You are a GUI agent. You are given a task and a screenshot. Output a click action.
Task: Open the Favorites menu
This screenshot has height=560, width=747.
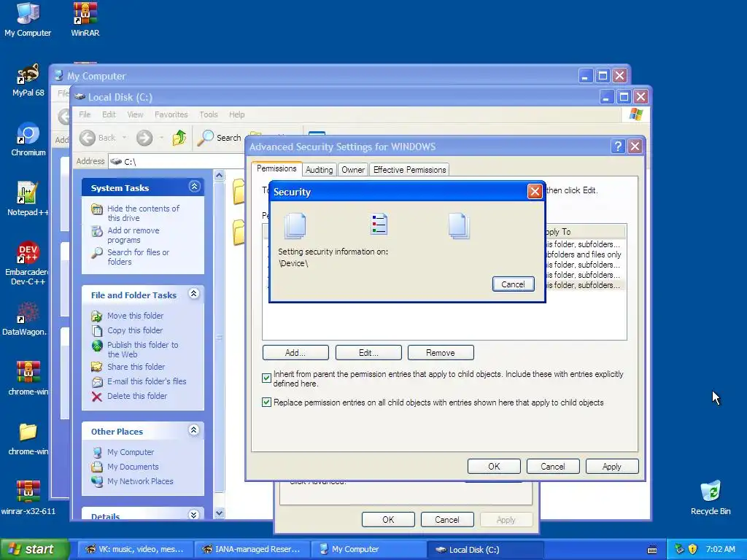[x=171, y=114]
